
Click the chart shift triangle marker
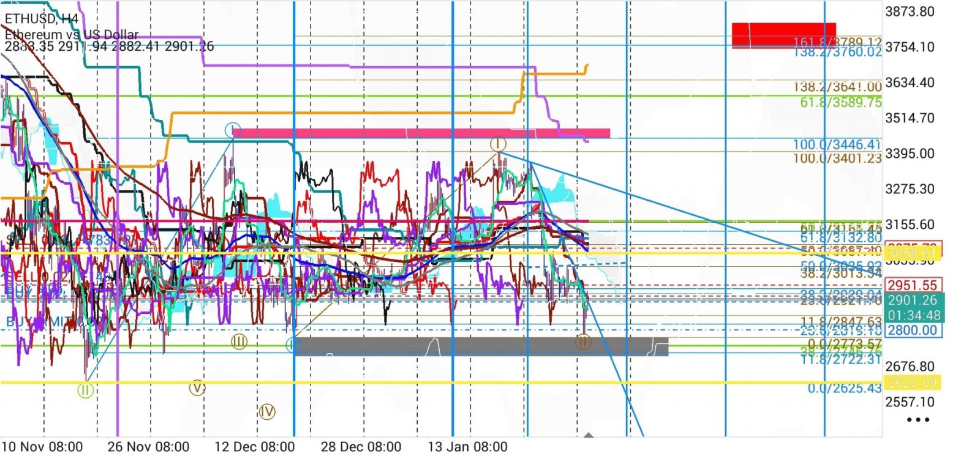coord(589,435)
